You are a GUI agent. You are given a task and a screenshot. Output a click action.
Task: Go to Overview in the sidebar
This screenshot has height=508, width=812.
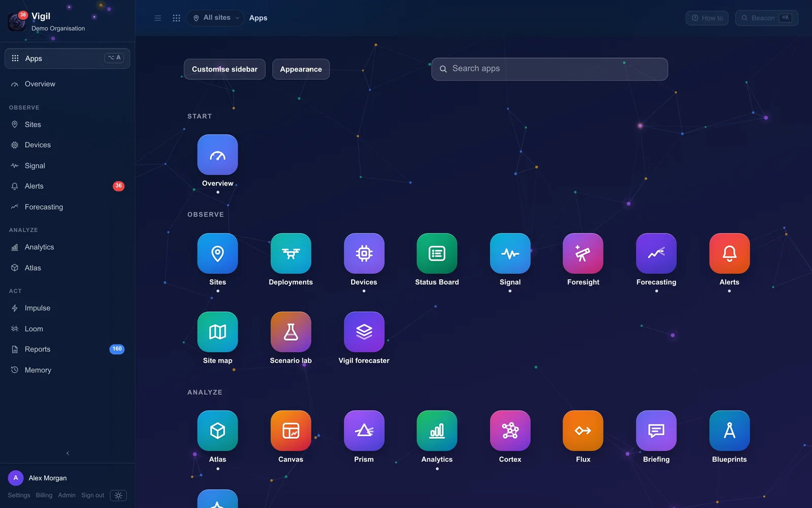click(x=67, y=84)
